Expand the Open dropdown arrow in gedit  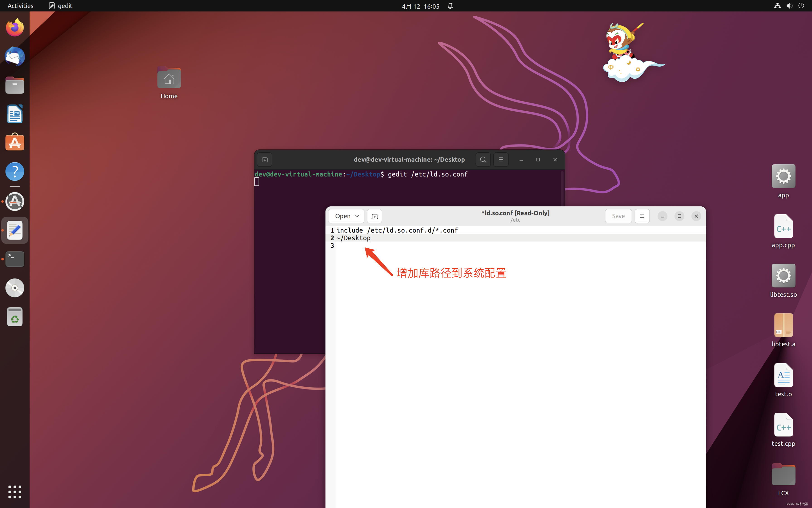pyautogui.click(x=357, y=216)
